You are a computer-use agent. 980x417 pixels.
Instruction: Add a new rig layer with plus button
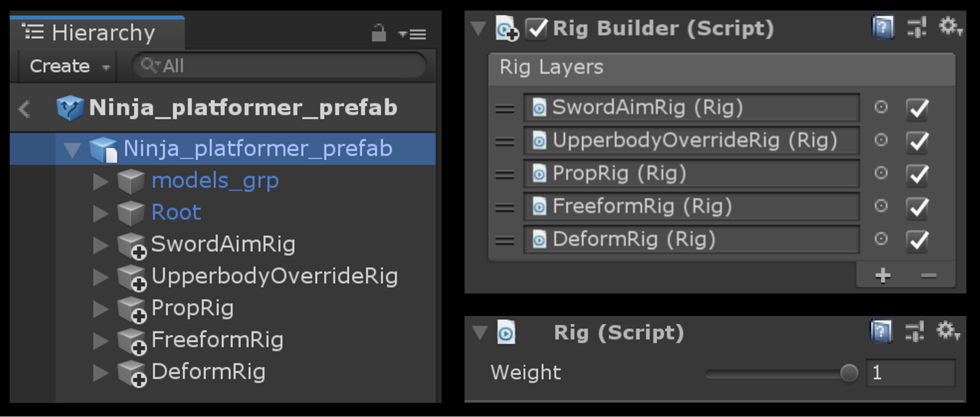point(882,276)
